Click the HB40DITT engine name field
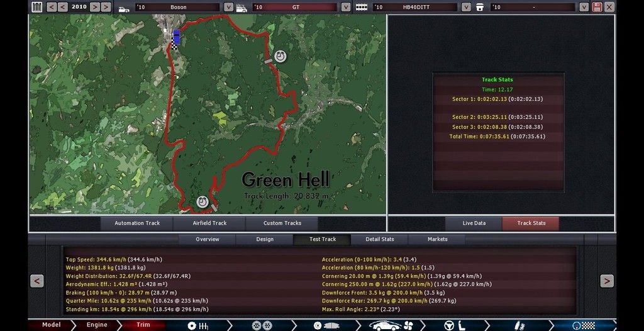The image size is (644, 331). (415, 8)
